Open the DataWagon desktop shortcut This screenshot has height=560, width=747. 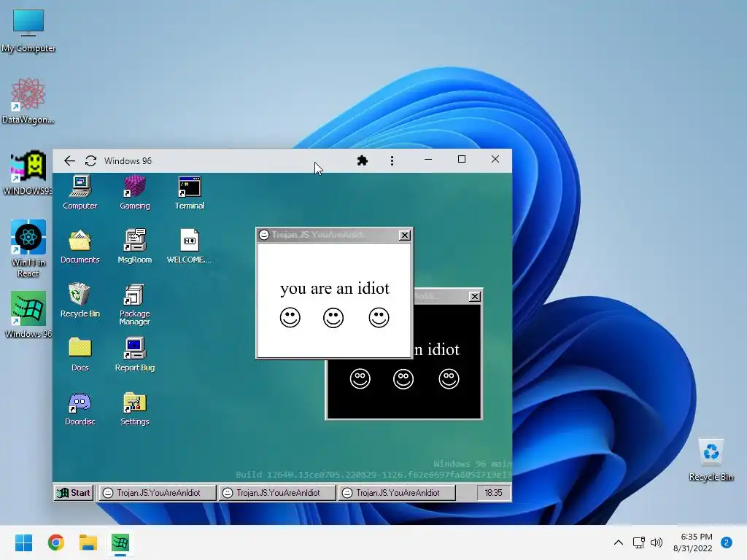[x=28, y=101]
